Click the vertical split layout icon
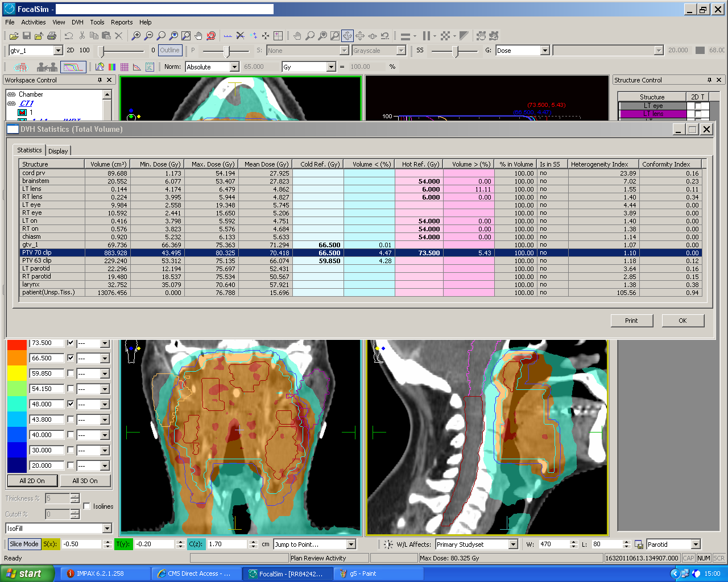This screenshot has width=728, height=582. click(x=427, y=36)
